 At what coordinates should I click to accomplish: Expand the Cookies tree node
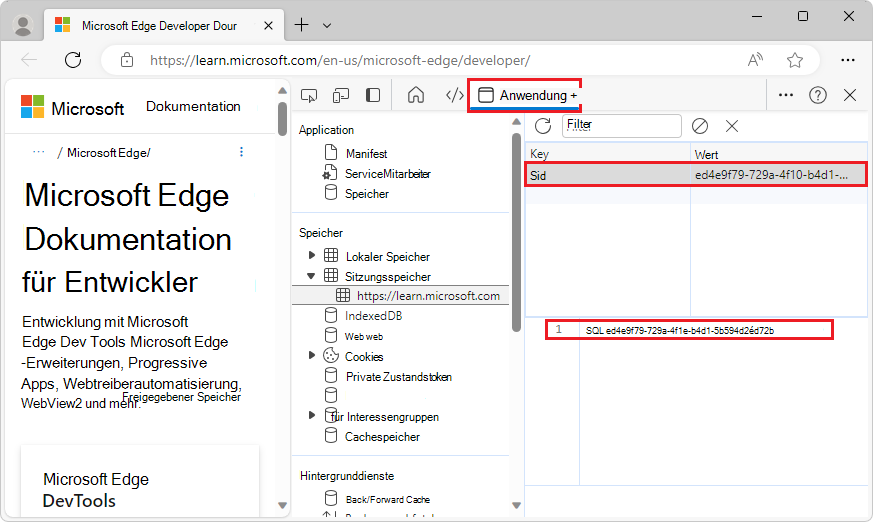point(312,355)
